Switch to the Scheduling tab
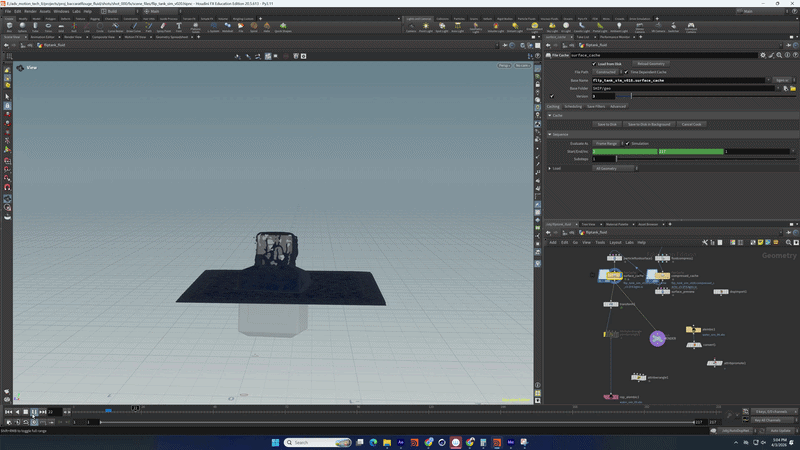Image resolution: width=800 pixels, height=450 pixels. coord(573,106)
